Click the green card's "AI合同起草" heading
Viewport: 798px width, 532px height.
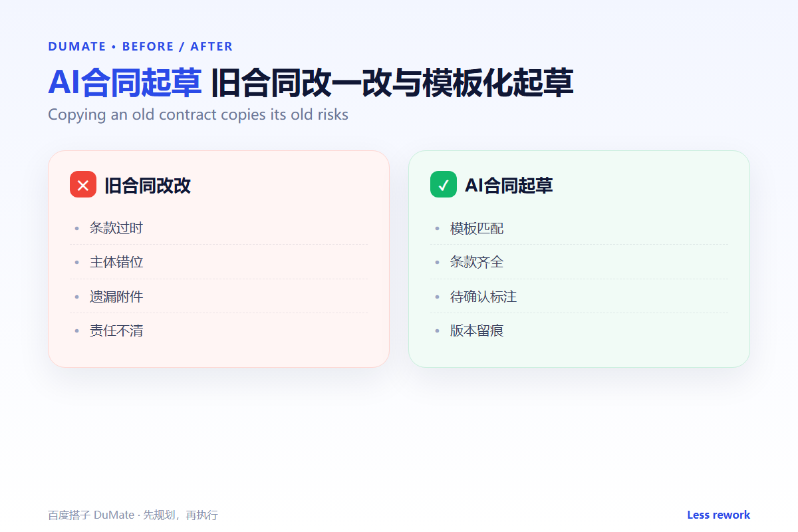pos(509,185)
